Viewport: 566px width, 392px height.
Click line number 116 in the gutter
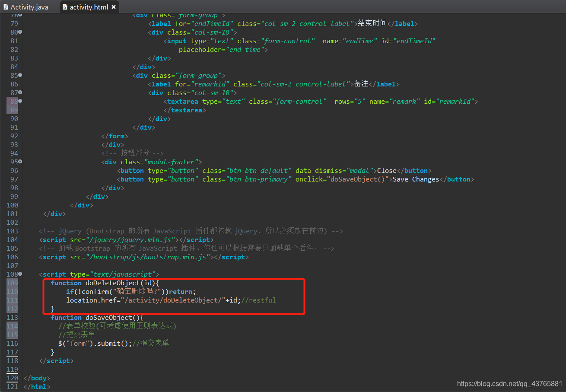coord(12,344)
